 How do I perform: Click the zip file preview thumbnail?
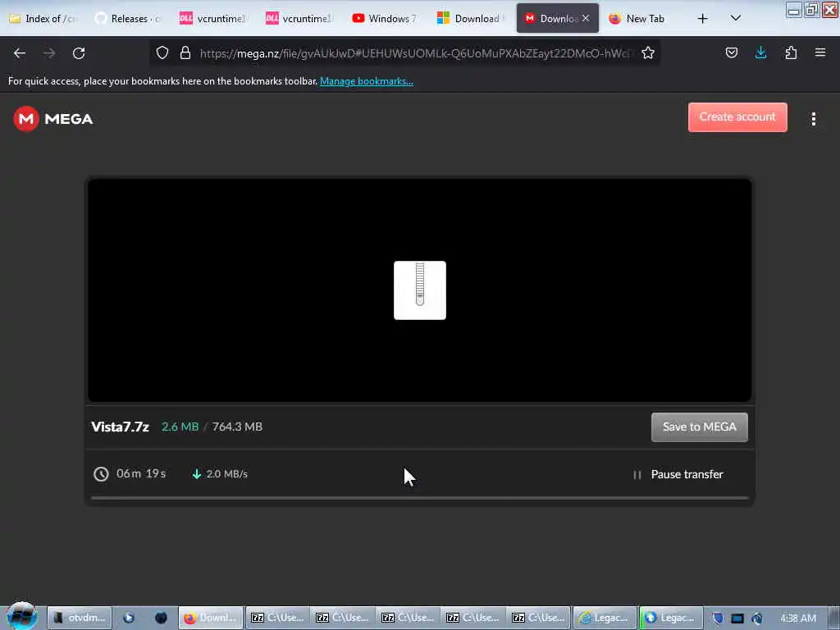click(x=420, y=290)
